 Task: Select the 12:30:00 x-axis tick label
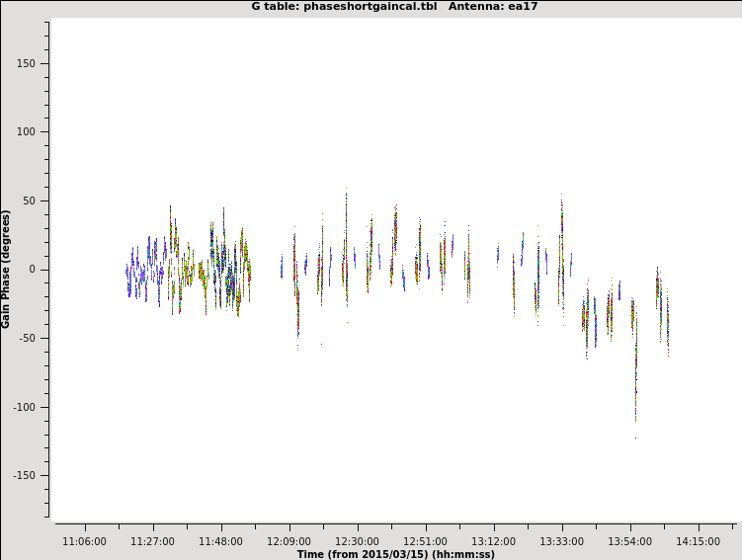pos(357,541)
